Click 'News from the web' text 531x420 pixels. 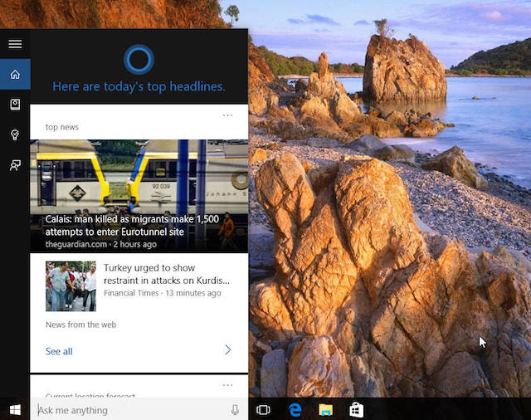pos(81,325)
